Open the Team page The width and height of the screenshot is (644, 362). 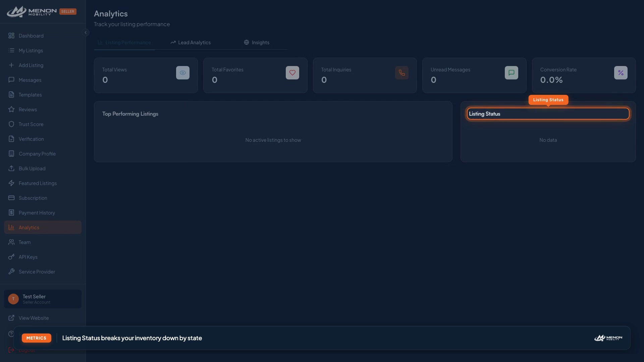pyautogui.click(x=43, y=242)
